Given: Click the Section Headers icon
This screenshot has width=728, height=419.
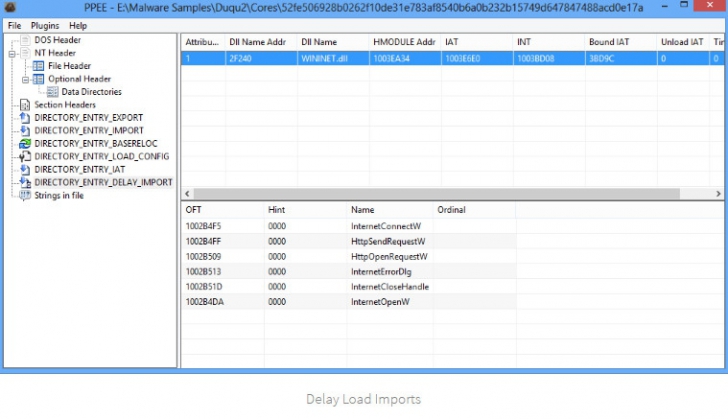Looking at the screenshot, I should click(25, 105).
